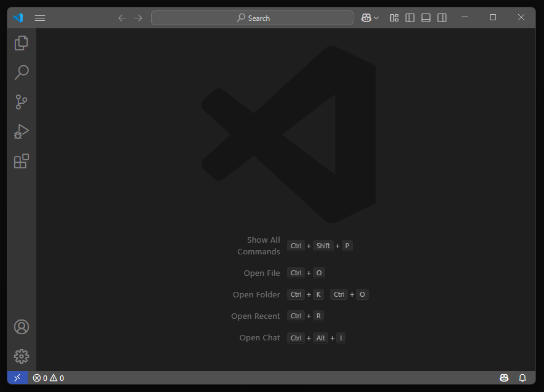
Task: Toggle the secondary side bar
Action: [442, 18]
